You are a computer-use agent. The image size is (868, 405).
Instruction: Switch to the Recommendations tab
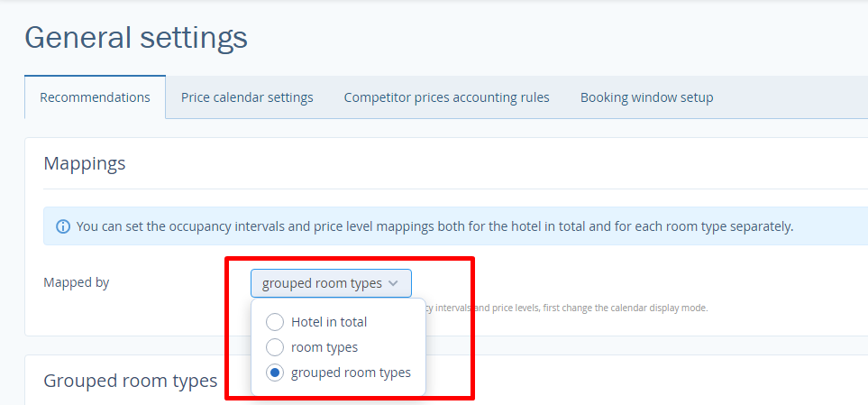(x=95, y=97)
